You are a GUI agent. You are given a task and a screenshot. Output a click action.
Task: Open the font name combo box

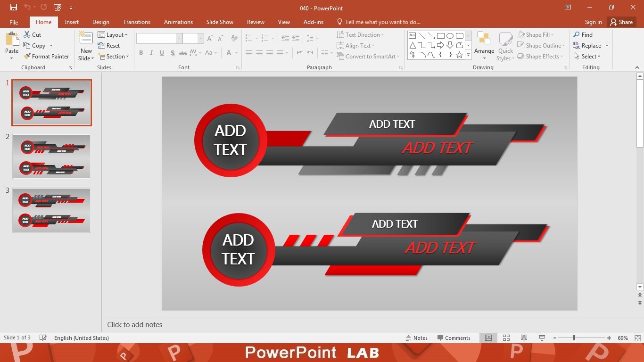pos(159,39)
